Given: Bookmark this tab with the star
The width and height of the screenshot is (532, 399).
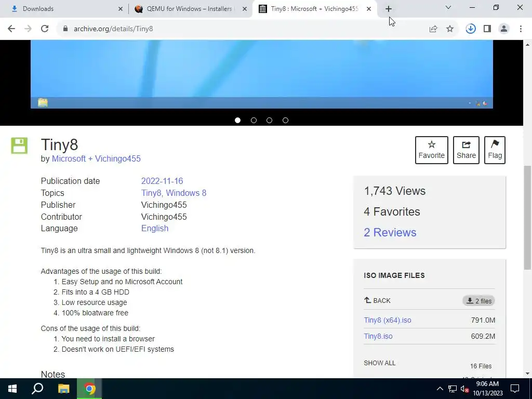Looking at the screenshot, I should (450, 29).
